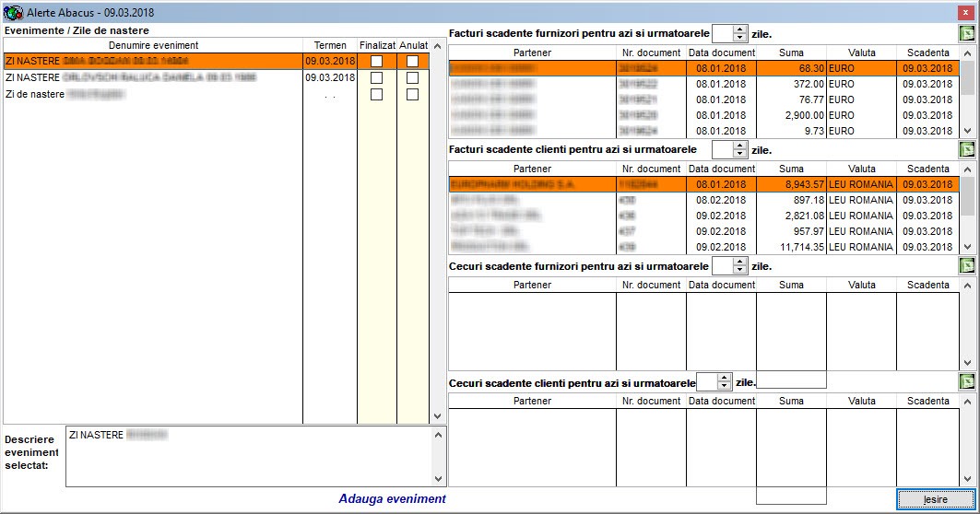Export client cheques list to Excel
The height and width of the screenshot is (514, 980).
(967, 381)
